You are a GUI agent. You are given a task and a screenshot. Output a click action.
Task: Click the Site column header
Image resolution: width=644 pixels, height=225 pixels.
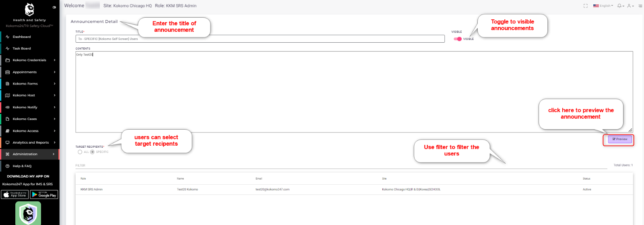pos(384,179)
